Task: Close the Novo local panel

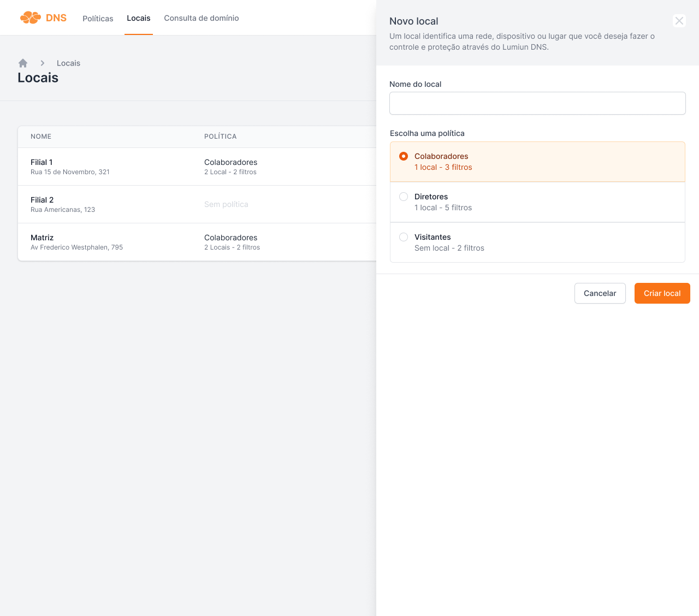Action: tap(679, 21)
